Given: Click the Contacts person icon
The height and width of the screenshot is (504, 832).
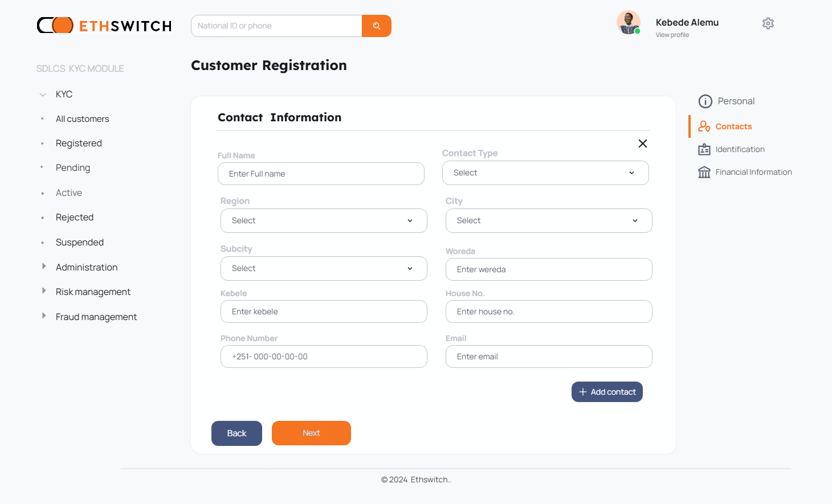Looking at the screenshot, I should pyautogui.click(x=704, y=126).
